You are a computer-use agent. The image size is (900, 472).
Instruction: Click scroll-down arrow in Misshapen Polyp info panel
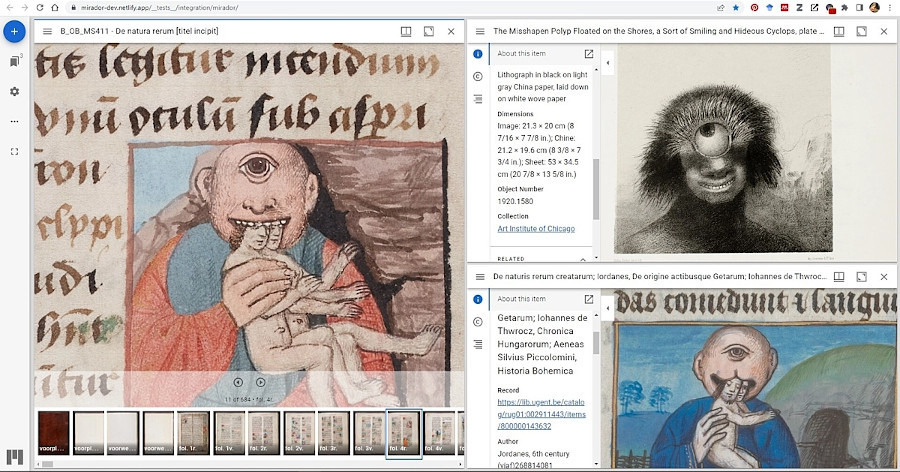(596, 258)
